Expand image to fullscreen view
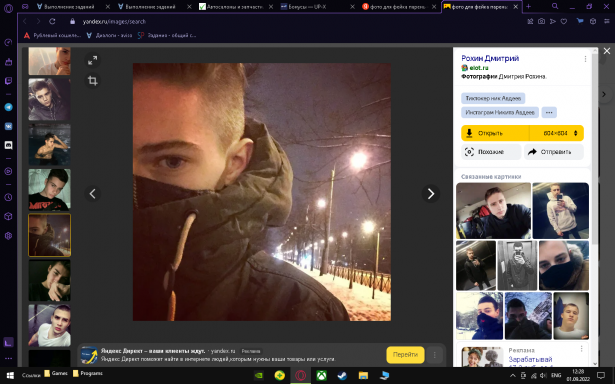The width and height of the screenshot is (615, 384). (93, 60)
